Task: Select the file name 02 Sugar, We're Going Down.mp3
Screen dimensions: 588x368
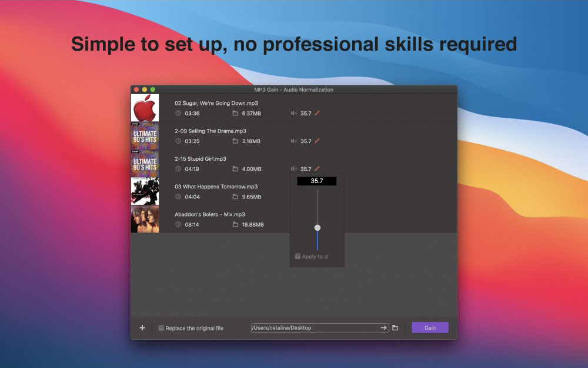Action: [216, 103]
